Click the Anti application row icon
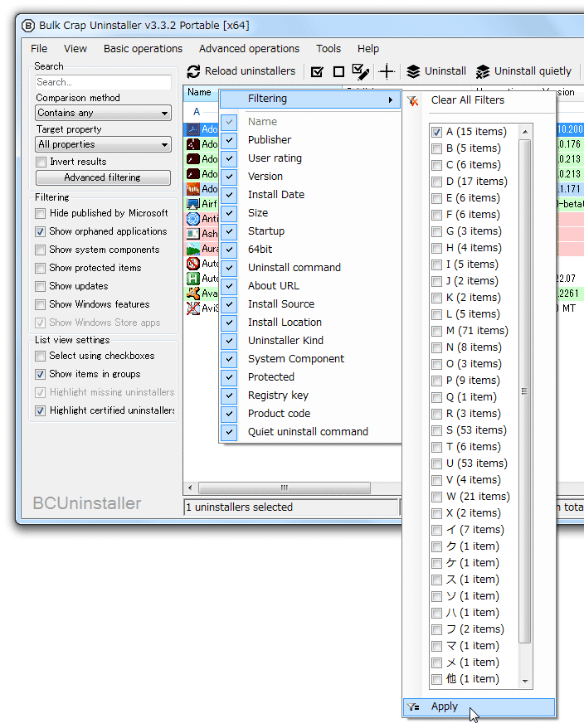The image size is (584, 728). pyautogui.click(x=192, y=219)
